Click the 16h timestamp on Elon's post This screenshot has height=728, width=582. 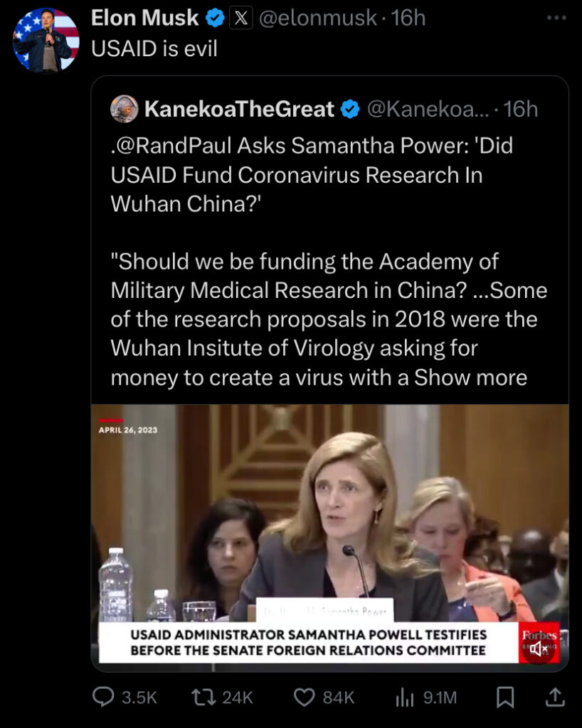click(x=408, y=18)
